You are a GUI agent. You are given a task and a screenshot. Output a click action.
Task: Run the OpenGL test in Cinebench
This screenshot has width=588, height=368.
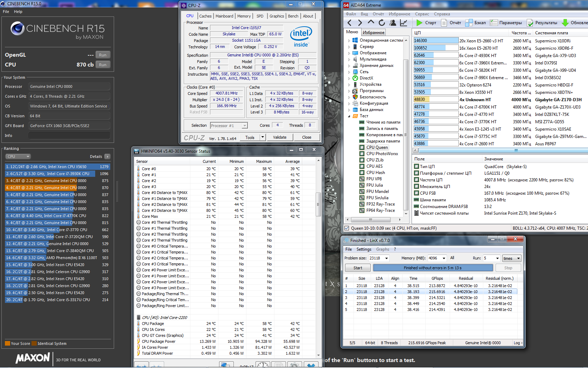tap(103, 55)
